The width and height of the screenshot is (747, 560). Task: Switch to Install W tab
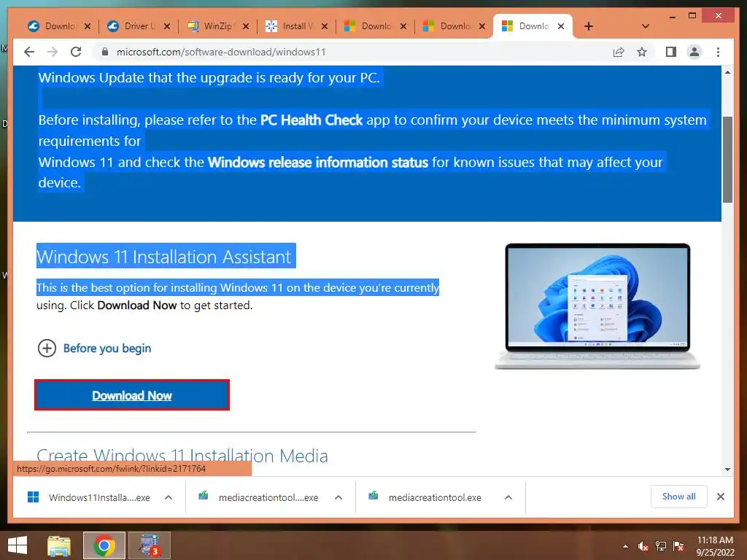(x=290, y=26)
